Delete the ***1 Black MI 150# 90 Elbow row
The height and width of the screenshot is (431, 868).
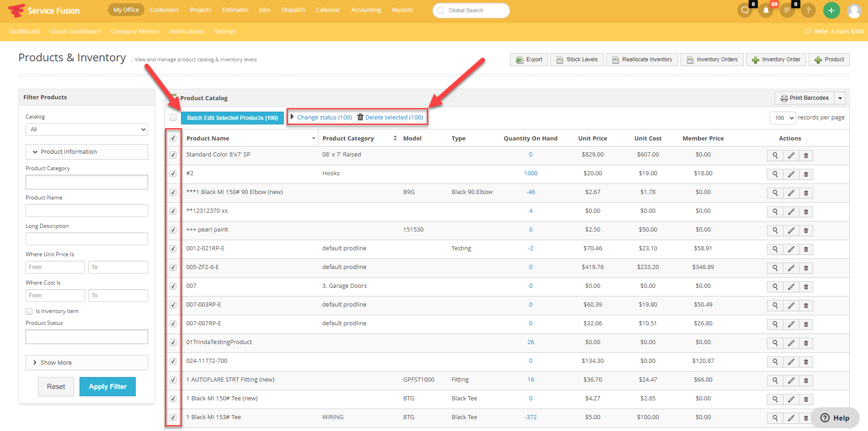[x=806, y=193]
